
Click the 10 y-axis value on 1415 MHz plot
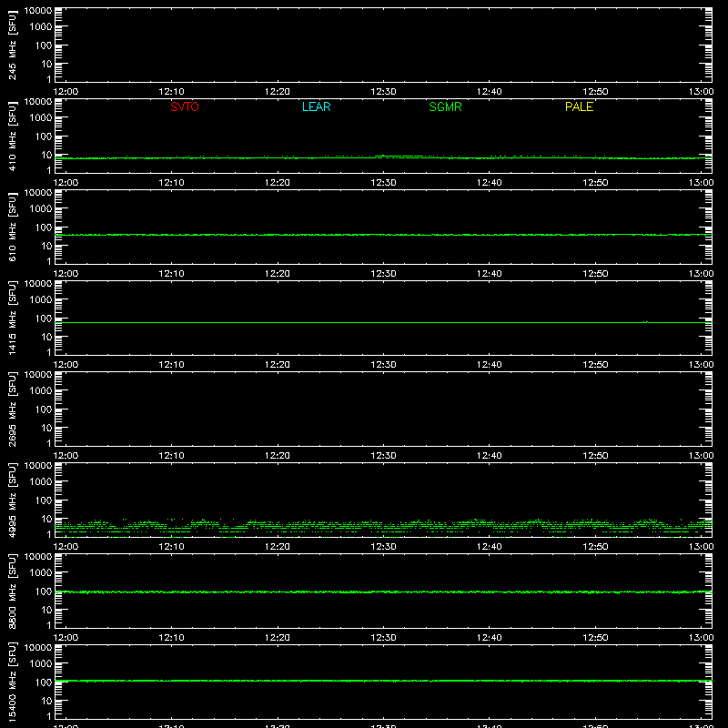(x=46, y=337)
